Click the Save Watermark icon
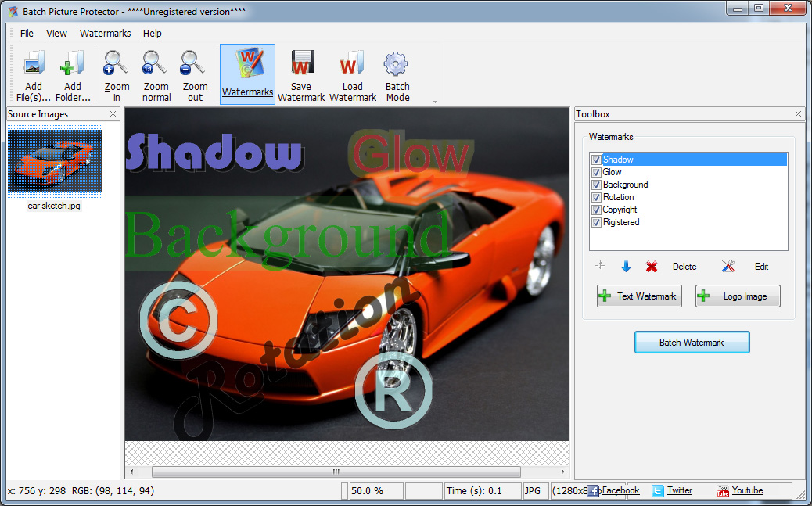 [x=301, y=64]
